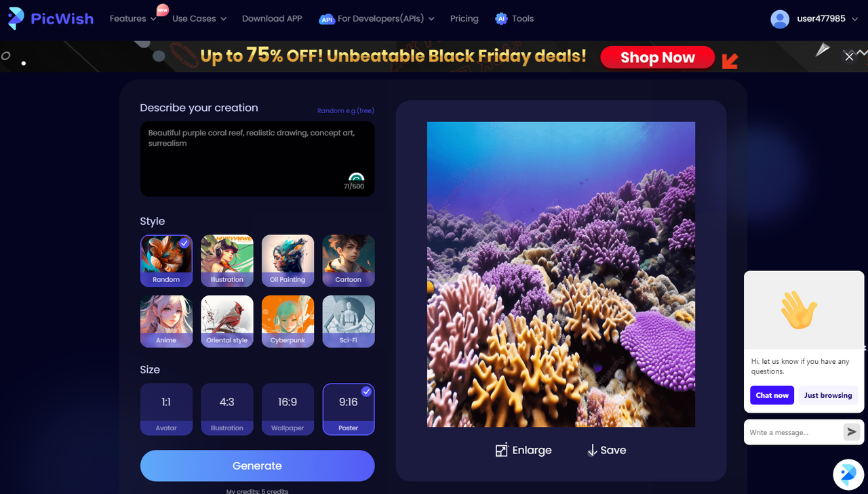Click the AI Tools icon in navbar

[x=501, y=19]
